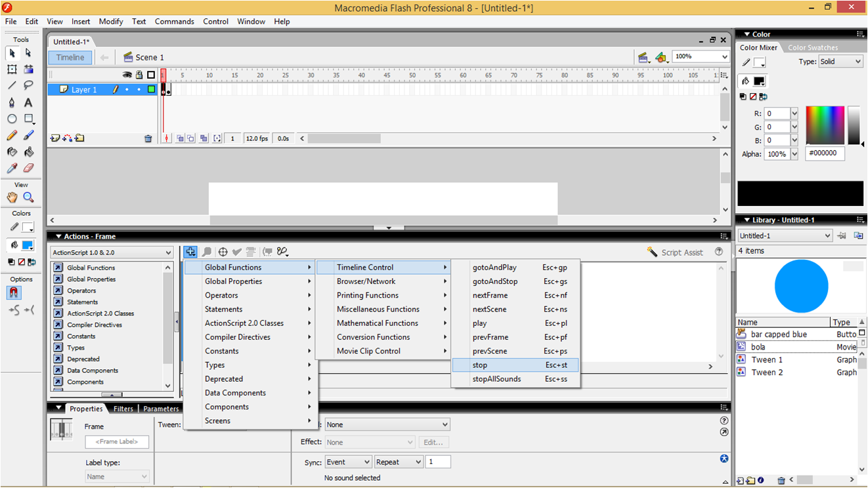Click the Find icon in Actions toolbar
The image size is (868, 488).
pos(206,252)
